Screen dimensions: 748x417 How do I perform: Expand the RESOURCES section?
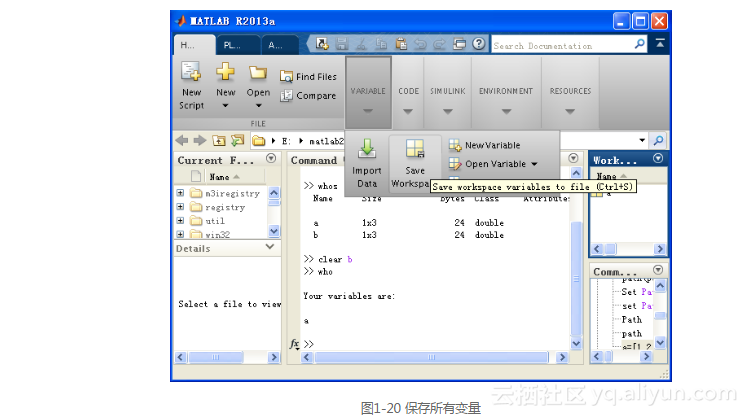coord(570,111)
